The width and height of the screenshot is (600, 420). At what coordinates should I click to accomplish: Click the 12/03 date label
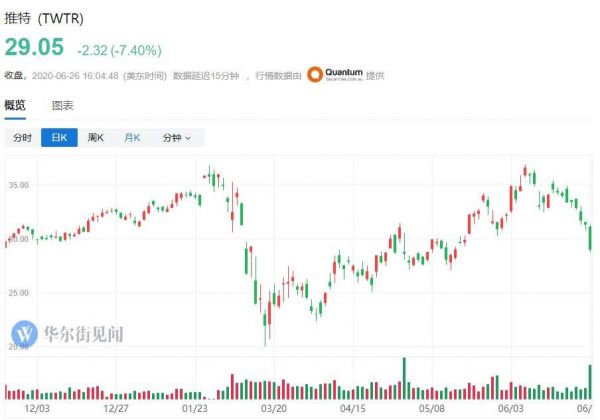tap(37, 408)
